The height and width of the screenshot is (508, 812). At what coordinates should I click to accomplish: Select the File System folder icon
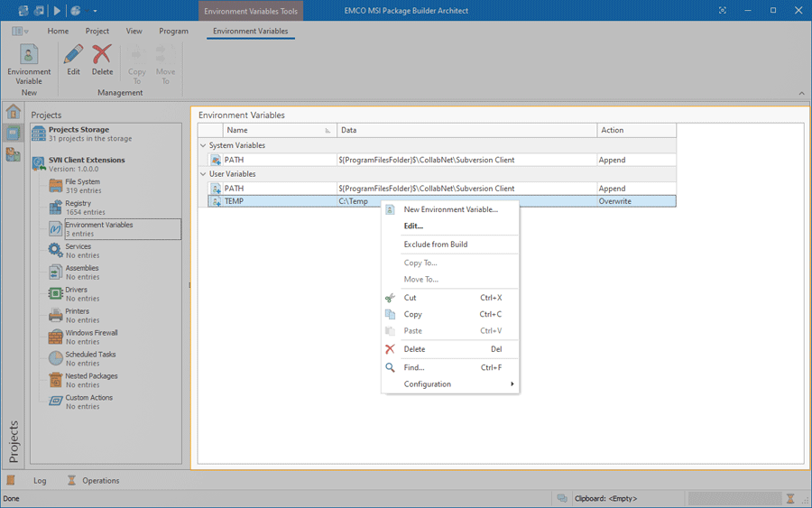[55, 185]
